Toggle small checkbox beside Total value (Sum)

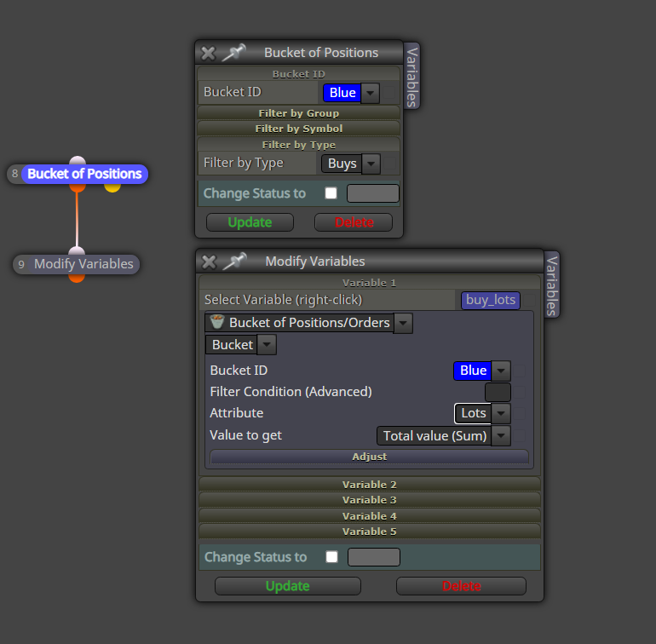point(520,435)
